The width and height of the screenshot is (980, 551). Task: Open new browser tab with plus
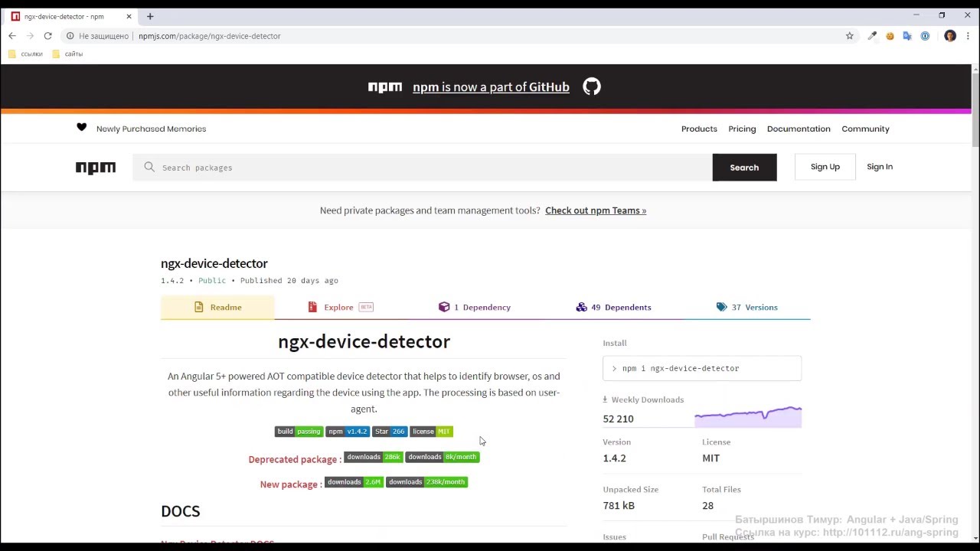click(150, 16)
